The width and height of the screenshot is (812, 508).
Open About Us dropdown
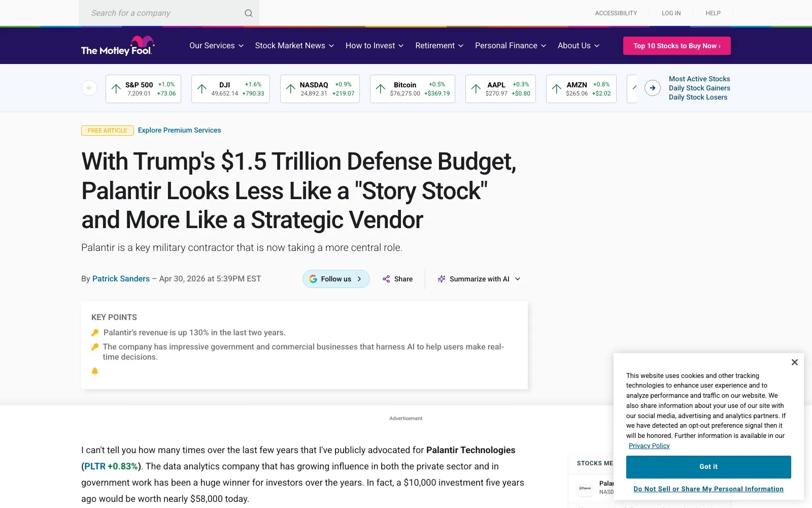pyautogui.click(x=579, y=46)
